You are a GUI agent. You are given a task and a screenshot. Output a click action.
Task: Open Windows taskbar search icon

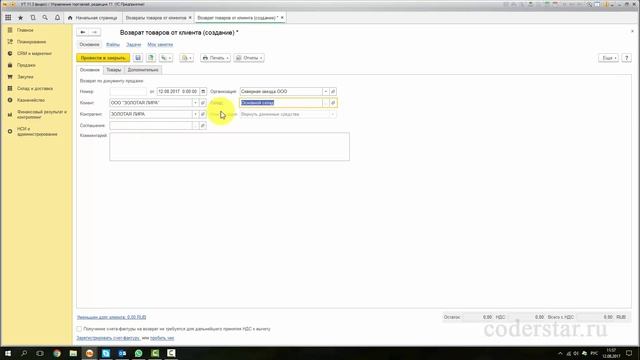[24, 353]
